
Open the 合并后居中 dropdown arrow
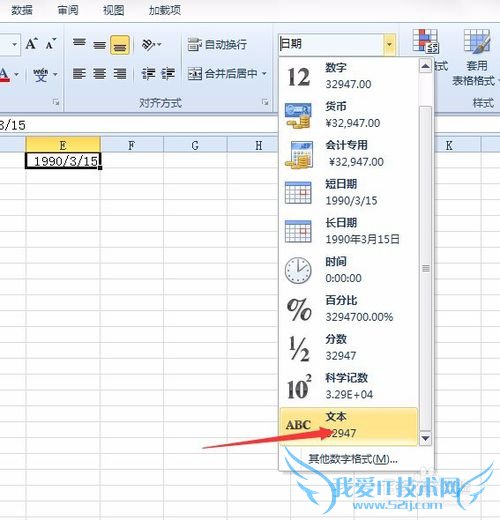click(x=264, y=73)
